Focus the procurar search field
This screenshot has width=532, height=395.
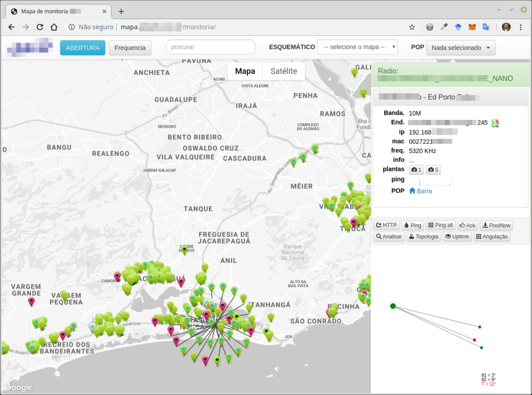[x=210, y=47]
